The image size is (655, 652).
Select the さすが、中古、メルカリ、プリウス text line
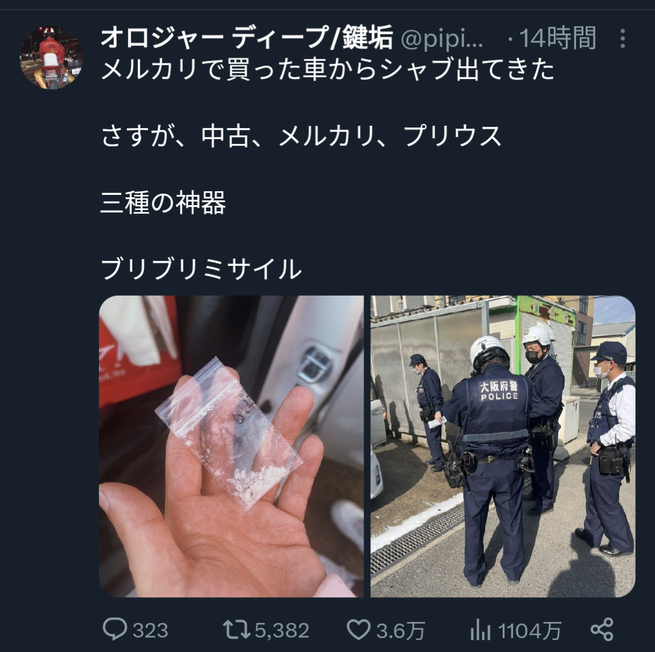click(x=301, y=136)
